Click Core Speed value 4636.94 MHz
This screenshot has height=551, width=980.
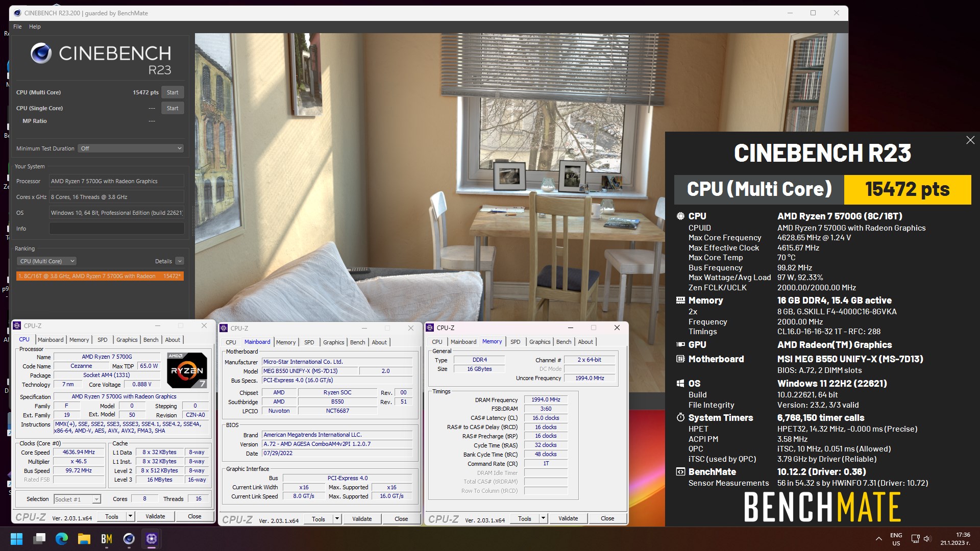click(x=79, y=452)
